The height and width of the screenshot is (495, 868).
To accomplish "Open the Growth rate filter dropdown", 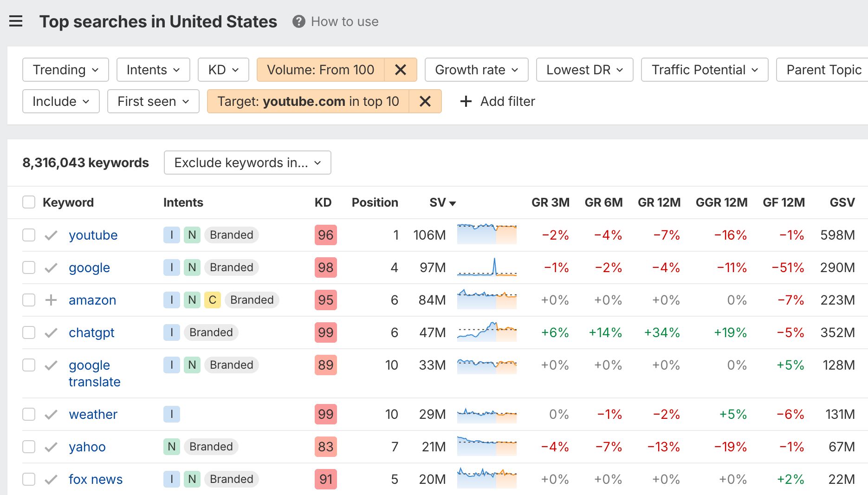I will 476,70.
